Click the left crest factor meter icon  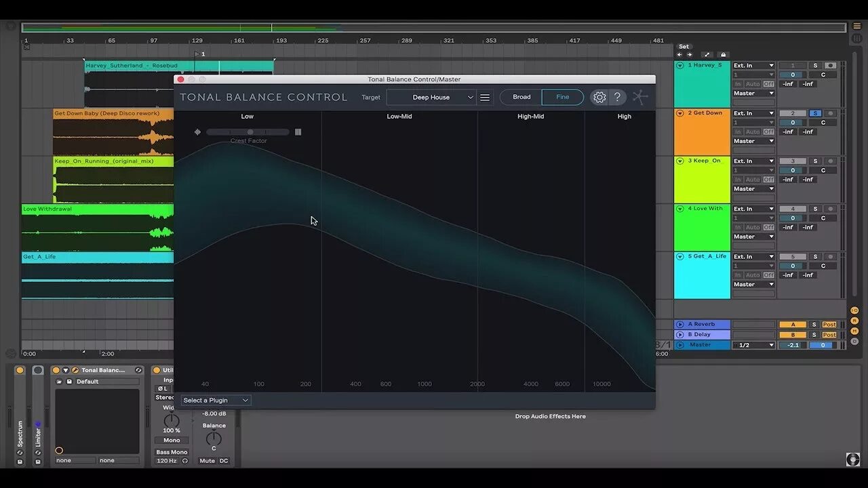197,132
